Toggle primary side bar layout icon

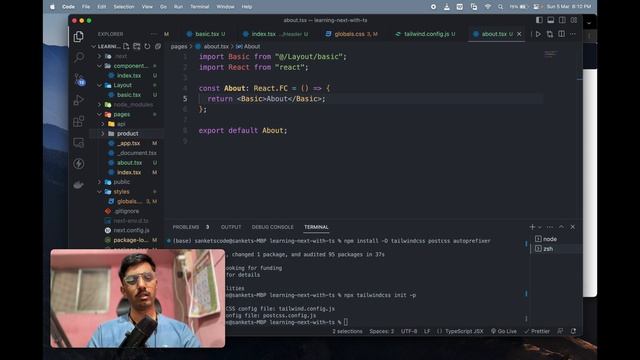(539, 20)
